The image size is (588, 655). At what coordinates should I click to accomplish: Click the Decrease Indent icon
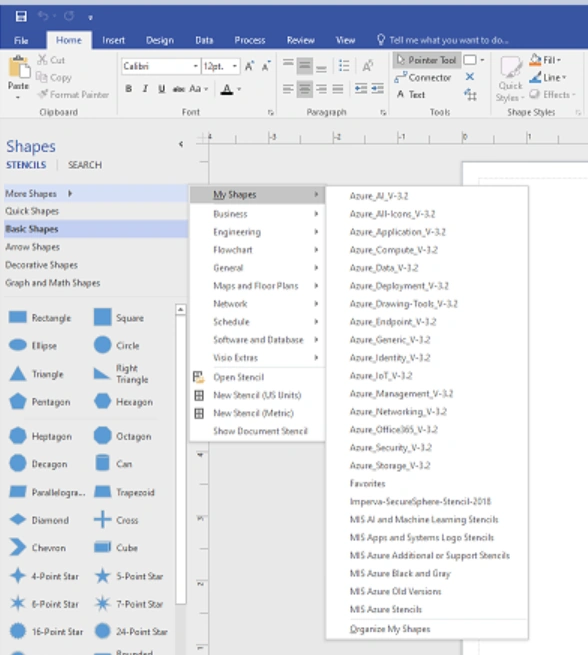click(361, 89)
